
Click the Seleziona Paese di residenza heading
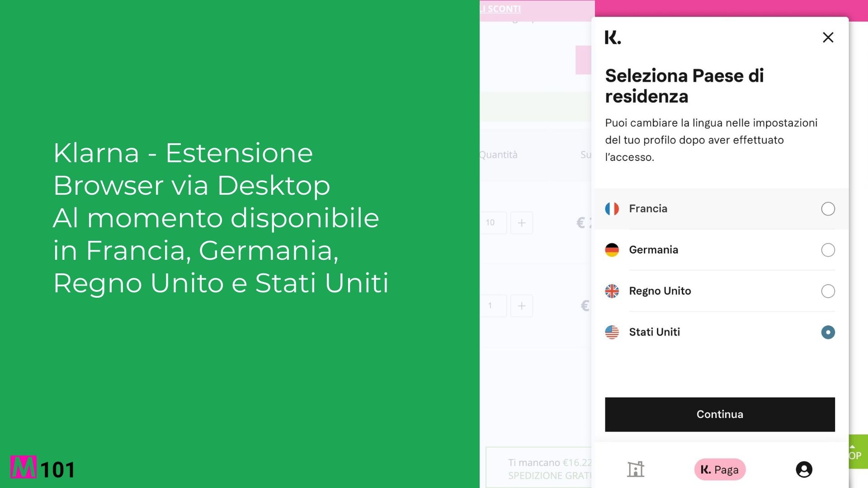pos(684,86)
